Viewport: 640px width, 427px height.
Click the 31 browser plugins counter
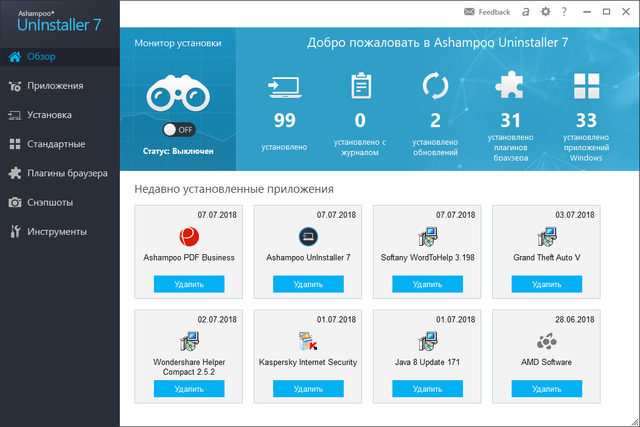coord(510,136)
